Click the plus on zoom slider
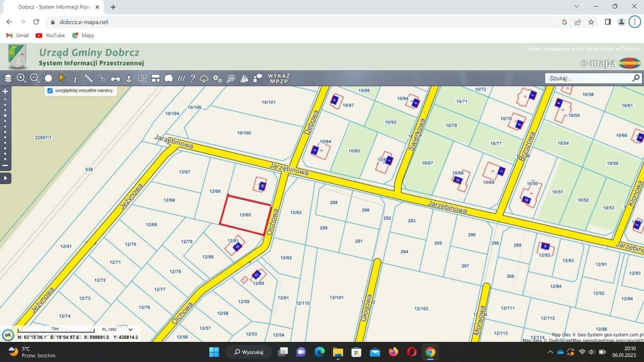Screen dimensions: 644x362 [6, 92]
